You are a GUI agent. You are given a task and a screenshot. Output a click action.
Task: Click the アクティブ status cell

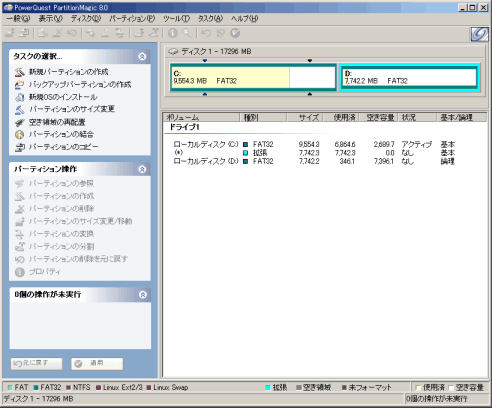point(417,145)
